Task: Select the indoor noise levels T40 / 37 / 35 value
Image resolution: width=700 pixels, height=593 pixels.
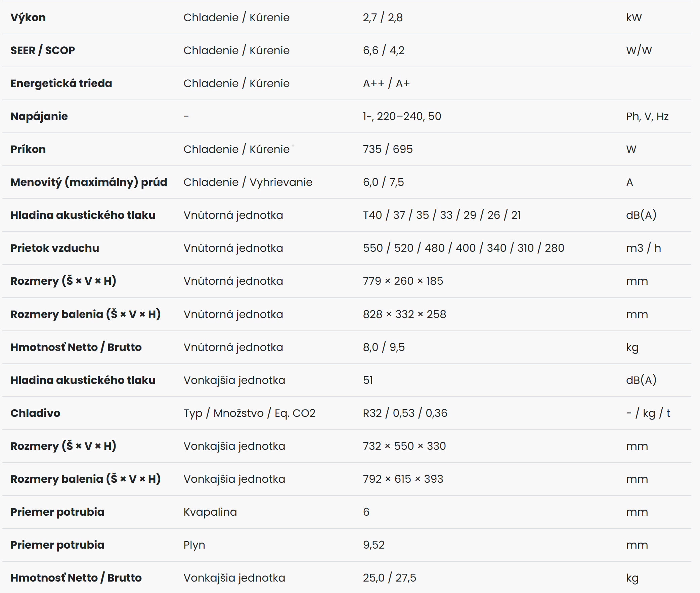Action: click(x=442, y=215)
